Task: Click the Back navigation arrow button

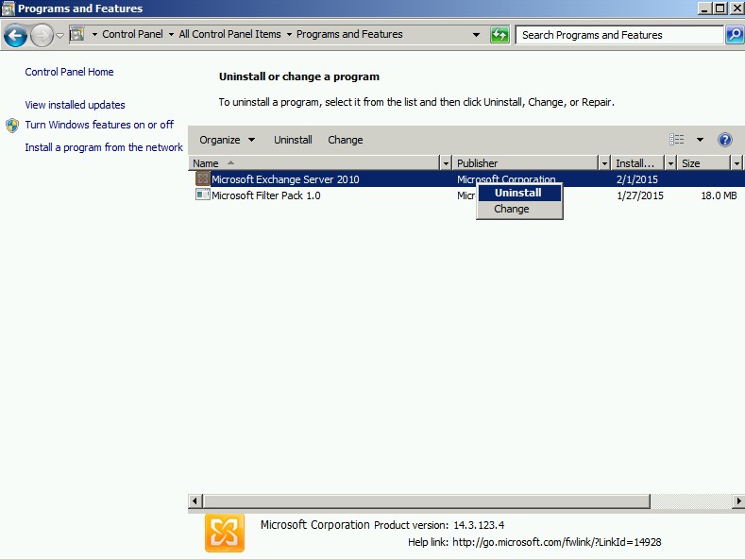Action: (15, 36)
